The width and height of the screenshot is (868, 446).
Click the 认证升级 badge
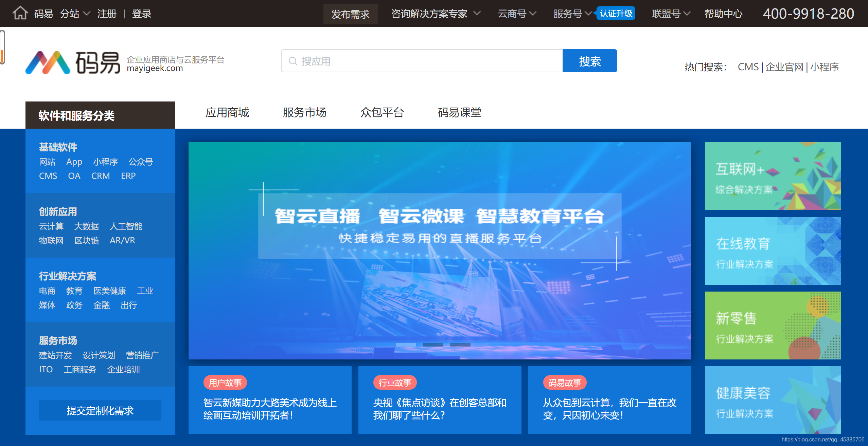[616, 14]
